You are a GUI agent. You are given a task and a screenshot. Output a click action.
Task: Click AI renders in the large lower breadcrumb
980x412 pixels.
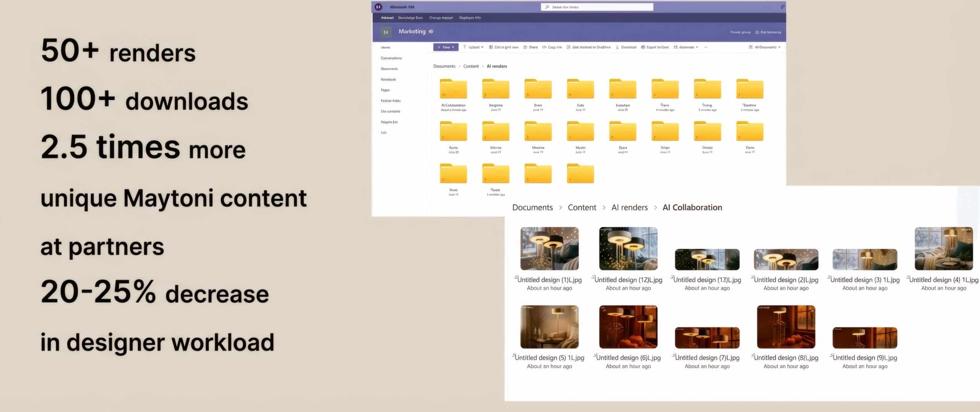[x=629, y=207]
